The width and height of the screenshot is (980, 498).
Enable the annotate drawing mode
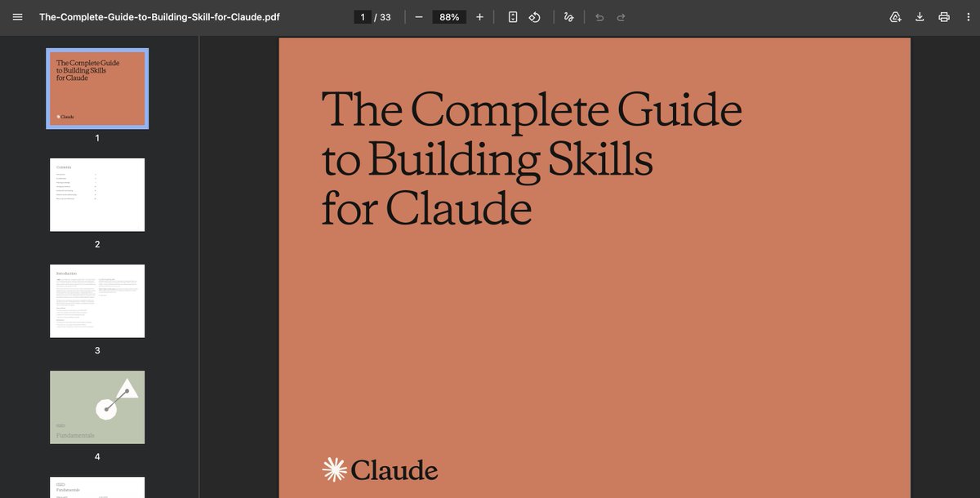568,16
